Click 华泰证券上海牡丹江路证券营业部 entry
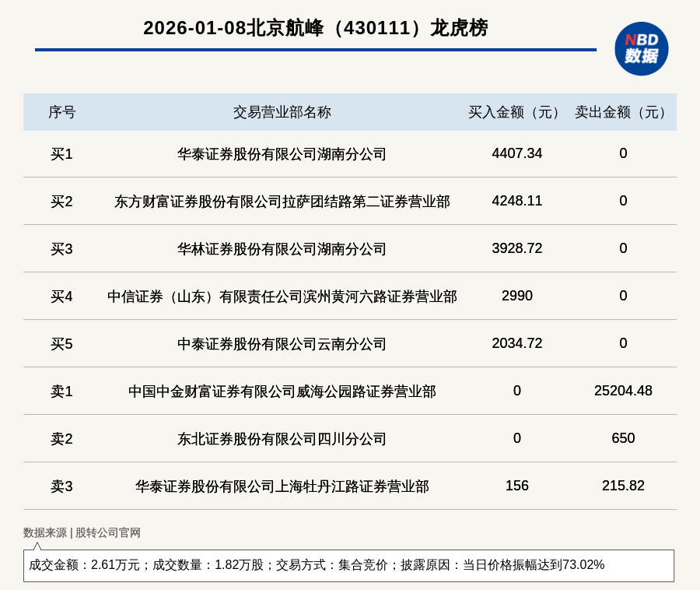700x590 pixels. (282, 486)
